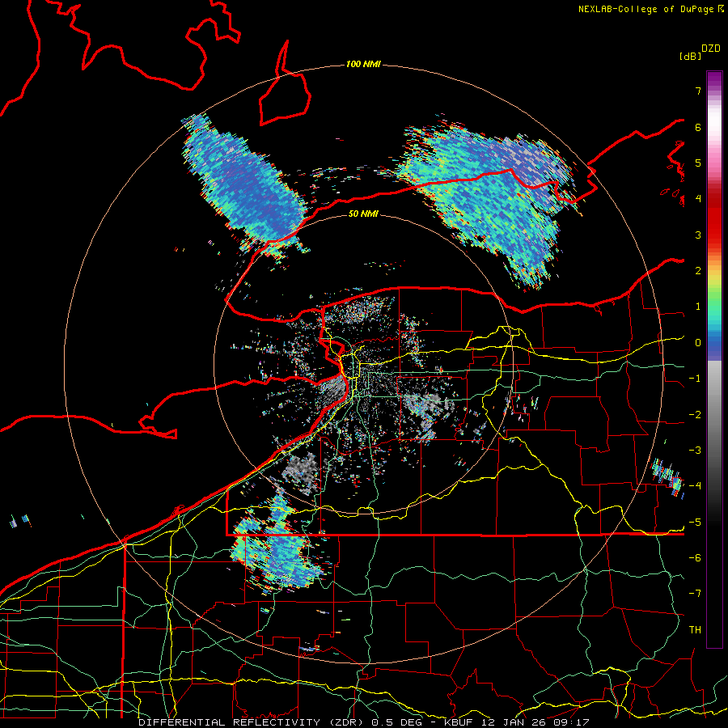Click the 09:17 time stamp
This screenshot has height=728, width=728.
coord(570,722)
